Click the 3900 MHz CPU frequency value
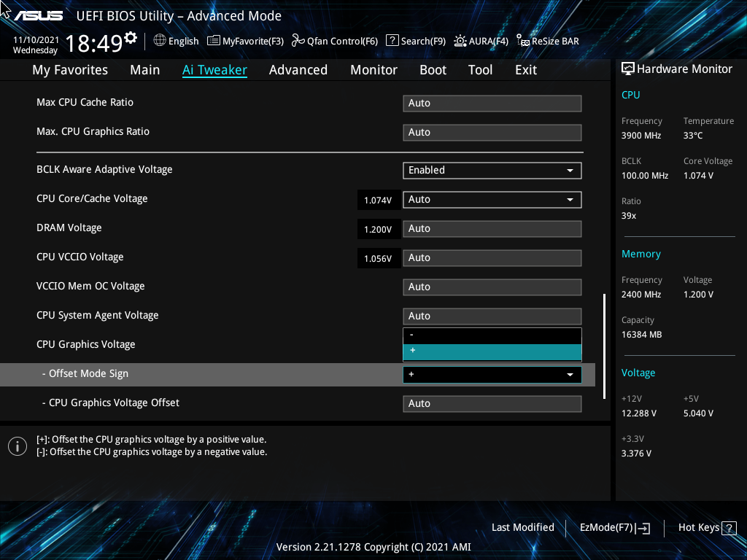The height and width of the screenshot is (560, 747). click(x=641, y=136)
